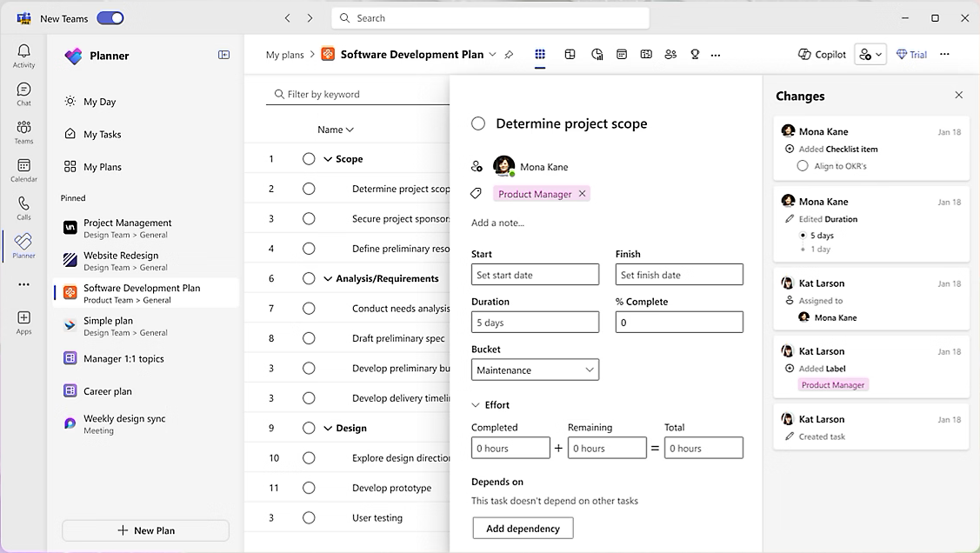Screen dimensions: 980x553
Task: Complete Conduct needs analysis task circle
Action: (309, 308)
